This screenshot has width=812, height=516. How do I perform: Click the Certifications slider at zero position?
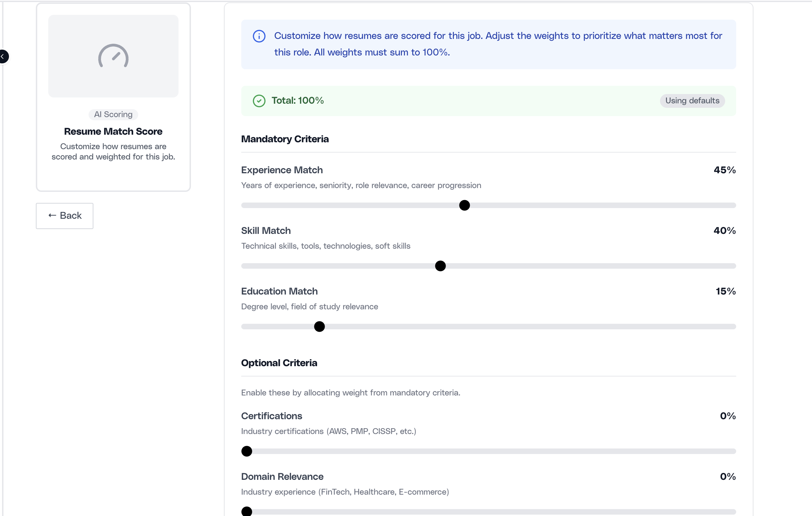click(x=246, y=451)
